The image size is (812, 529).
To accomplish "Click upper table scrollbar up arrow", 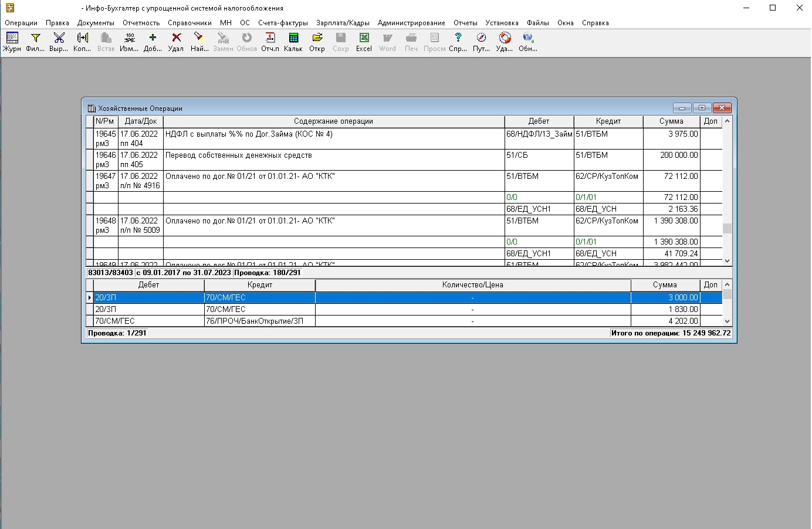I will [x=727, y=121].
